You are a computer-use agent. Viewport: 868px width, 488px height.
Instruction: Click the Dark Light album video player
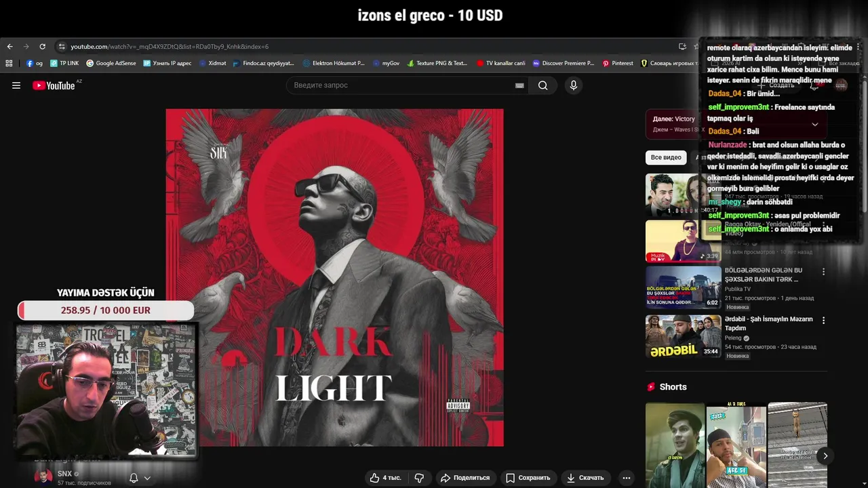334,278
